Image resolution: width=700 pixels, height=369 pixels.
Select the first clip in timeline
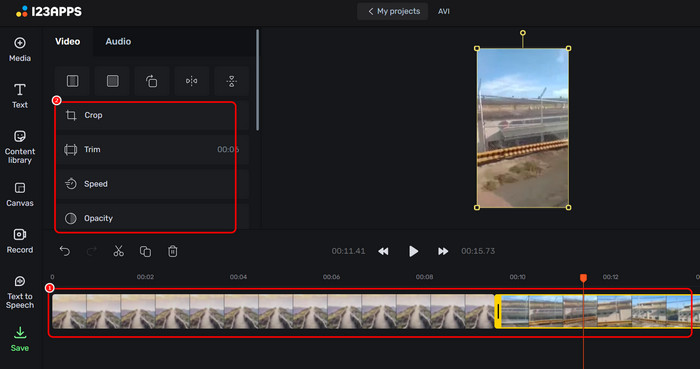pos(273,311)
